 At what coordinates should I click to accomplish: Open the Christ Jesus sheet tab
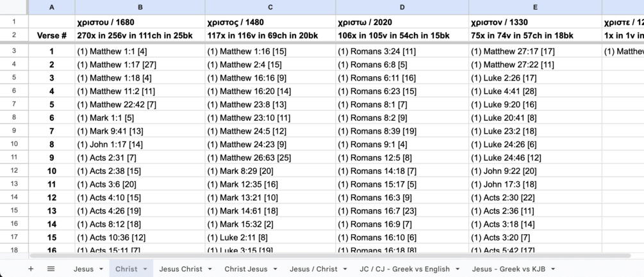[246, 269]
